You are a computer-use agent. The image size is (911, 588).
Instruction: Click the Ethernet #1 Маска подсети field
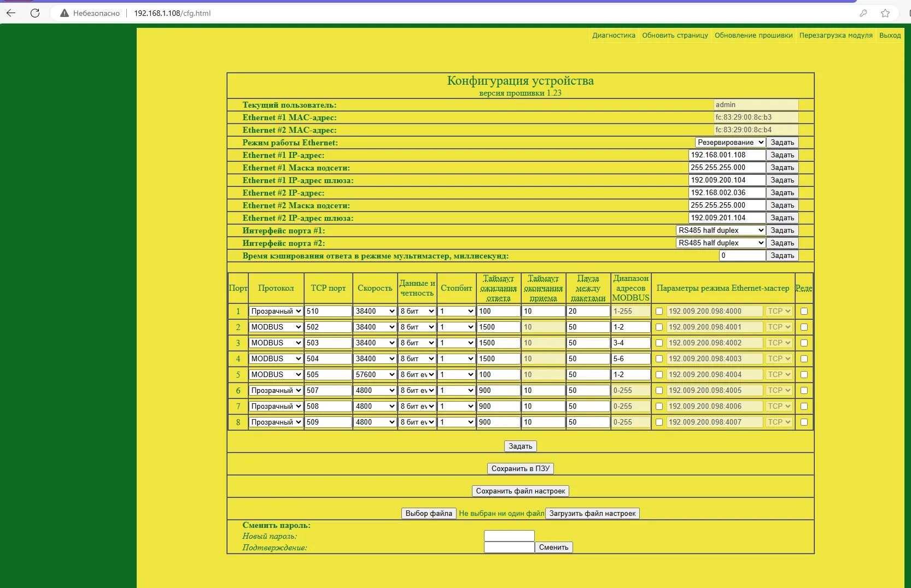[x=727, y=168]
